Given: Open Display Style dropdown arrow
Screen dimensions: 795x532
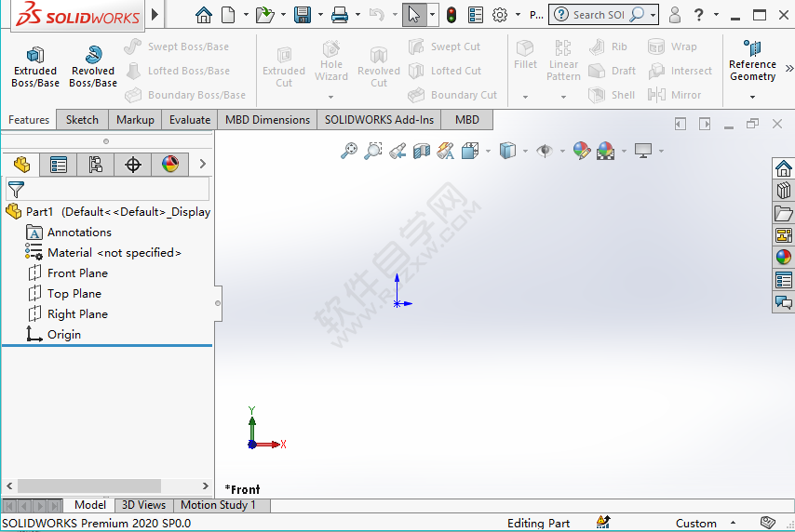Looking at the screenshot, I should [525, 151].
